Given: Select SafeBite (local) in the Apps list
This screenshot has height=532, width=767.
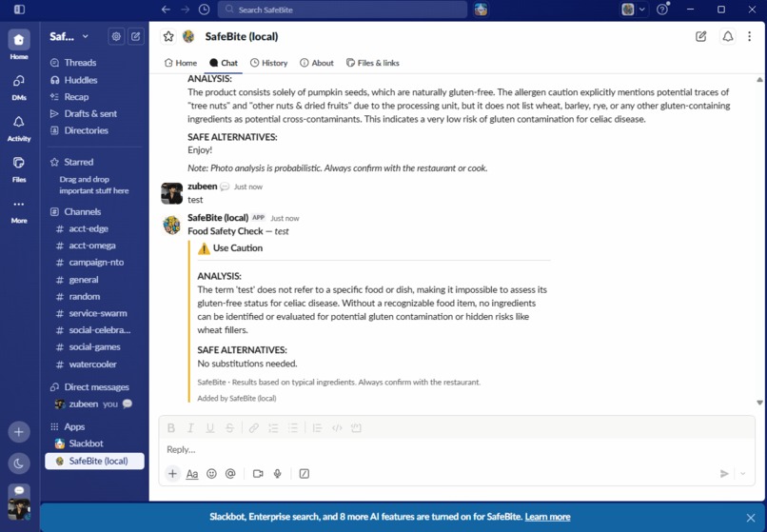Looking at the screenshot, I should [95, 461].
